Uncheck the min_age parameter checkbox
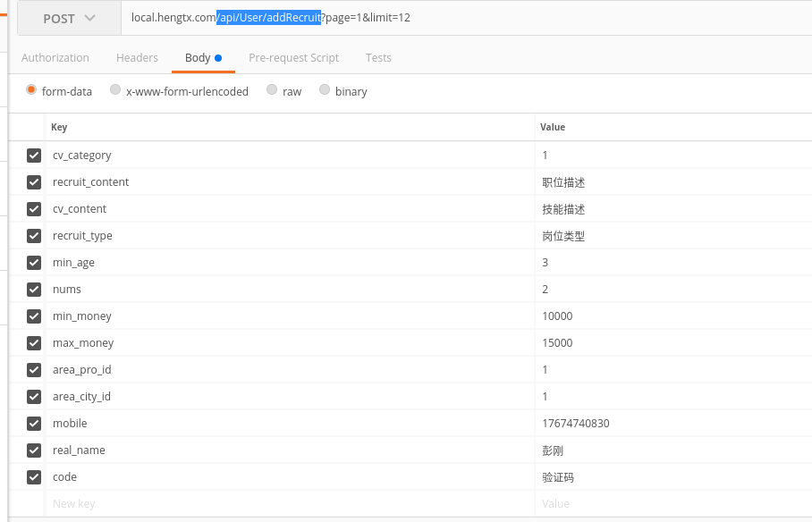The height and width of the screenshot is (522, 812). click(x=34, y=263)
